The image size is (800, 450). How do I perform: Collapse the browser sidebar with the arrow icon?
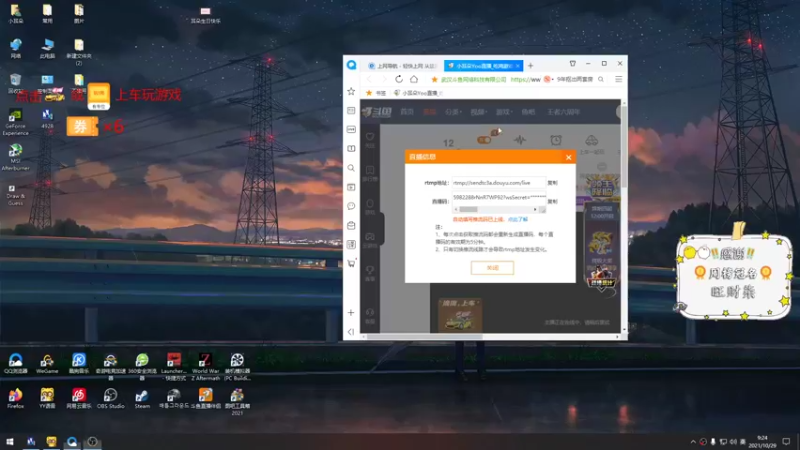pos(351,332)
